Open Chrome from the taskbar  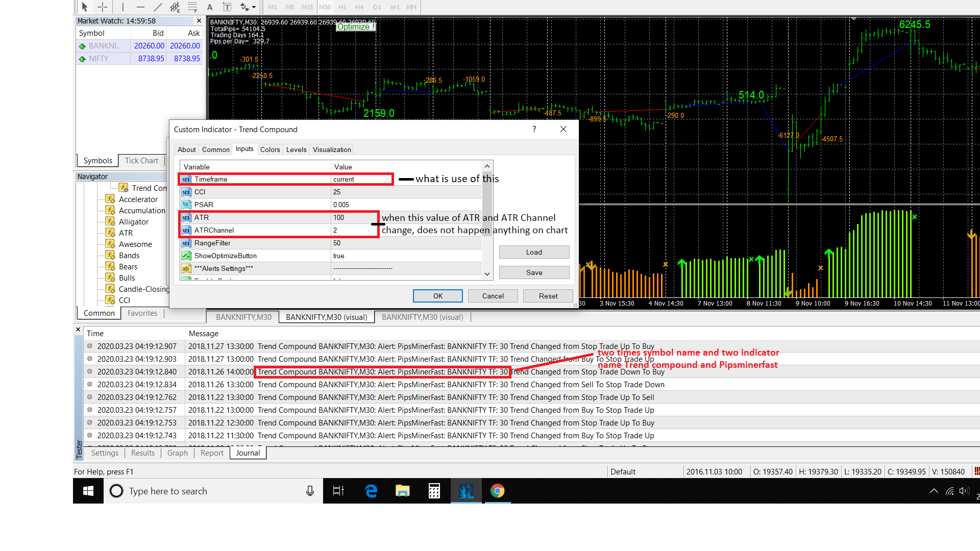click(x=497, y=491)
